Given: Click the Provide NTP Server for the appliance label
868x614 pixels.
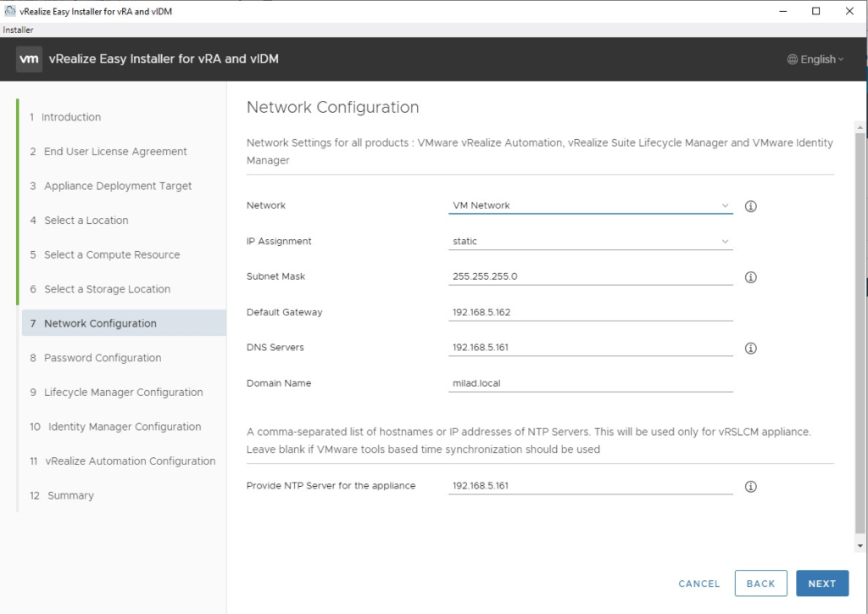Looking at the screenshot, I should (331, 486).
